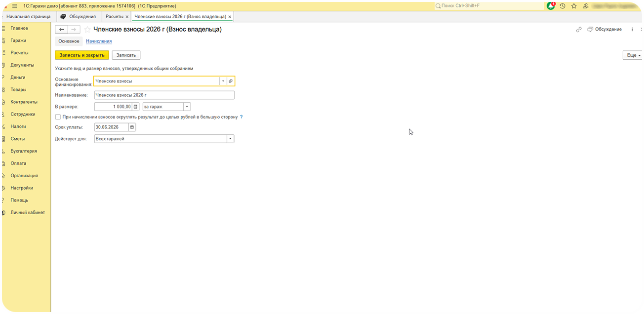Enable rounding up to whole rubles checkbox
Image resolution: width=644 pixels, height=314 pixels.
click(x=58, y=117)
